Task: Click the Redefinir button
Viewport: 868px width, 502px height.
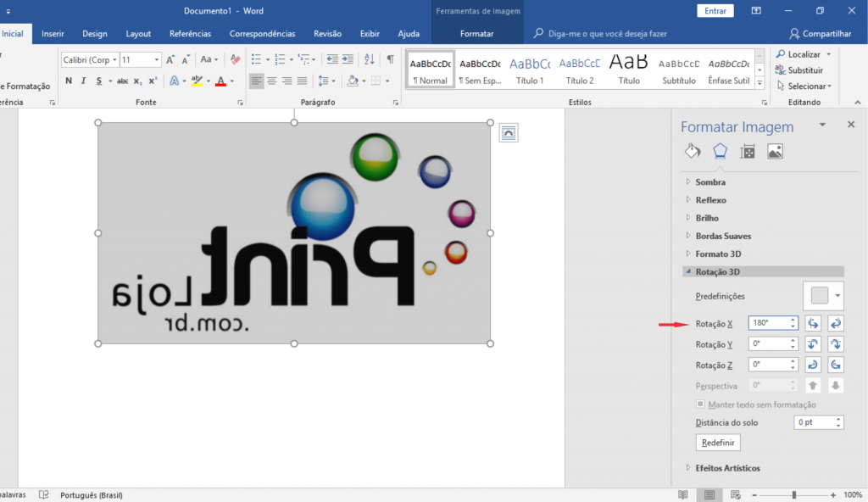Action: [717, 443]
